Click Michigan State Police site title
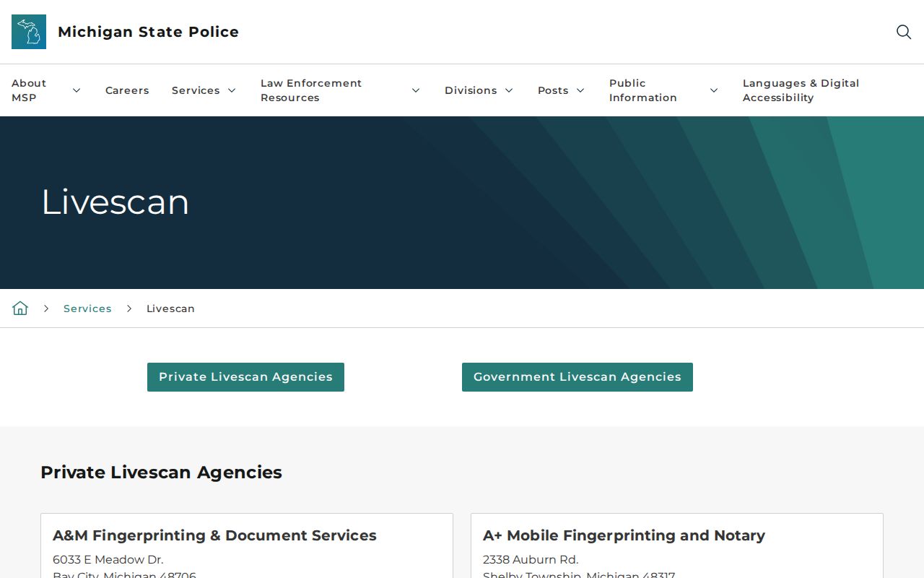This screenshot has height=578, width=924. coord(148,32)
